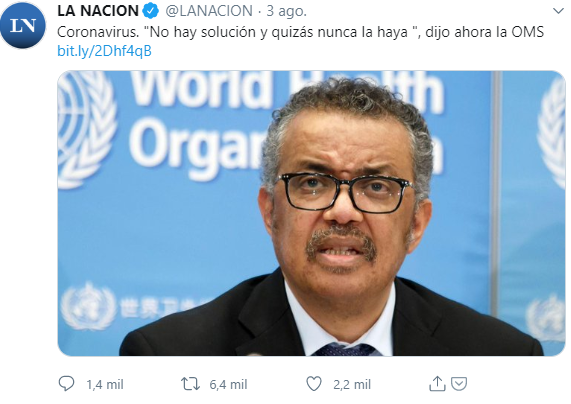Open the share upload icon
This screenshot has width=571, height=404.
tap(437, 384)
